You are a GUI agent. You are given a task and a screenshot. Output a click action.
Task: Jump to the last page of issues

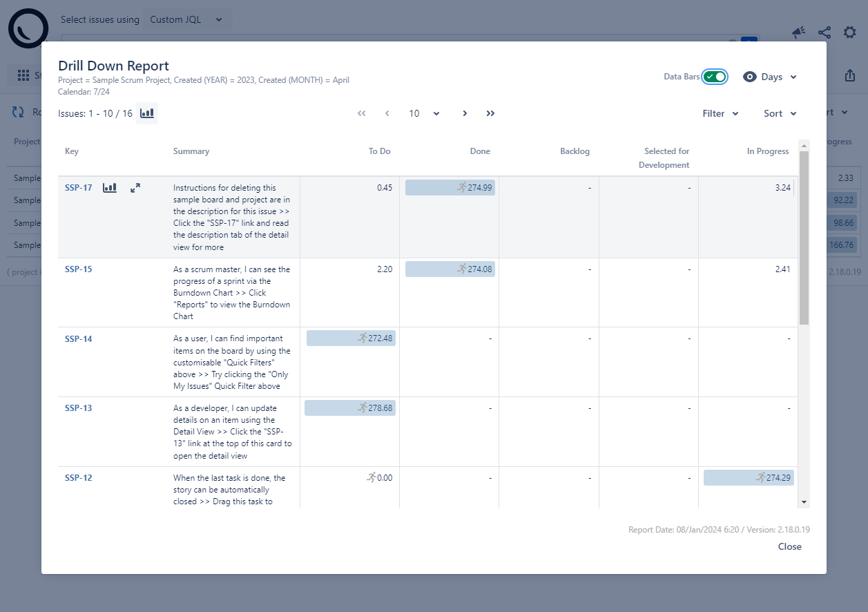pos(490,113)
